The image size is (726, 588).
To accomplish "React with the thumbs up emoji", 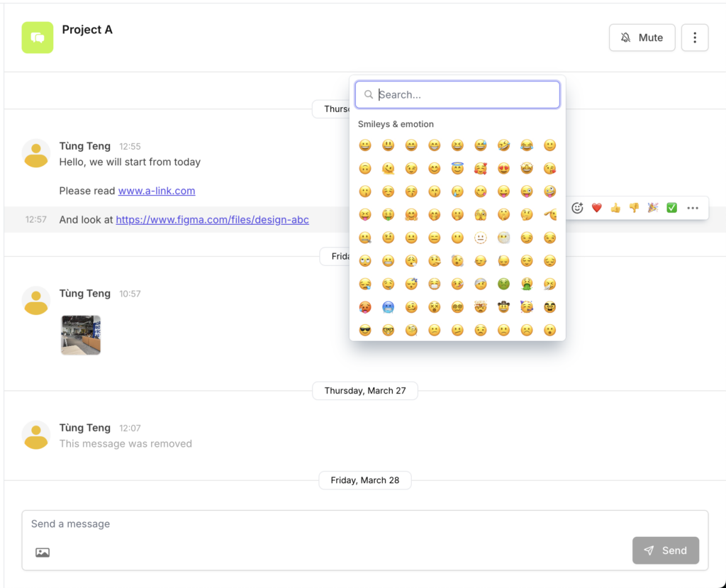I will 615,208.
